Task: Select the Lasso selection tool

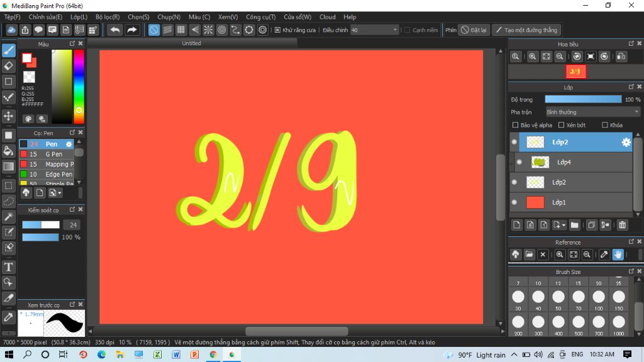Action: (x=9, y=201)
